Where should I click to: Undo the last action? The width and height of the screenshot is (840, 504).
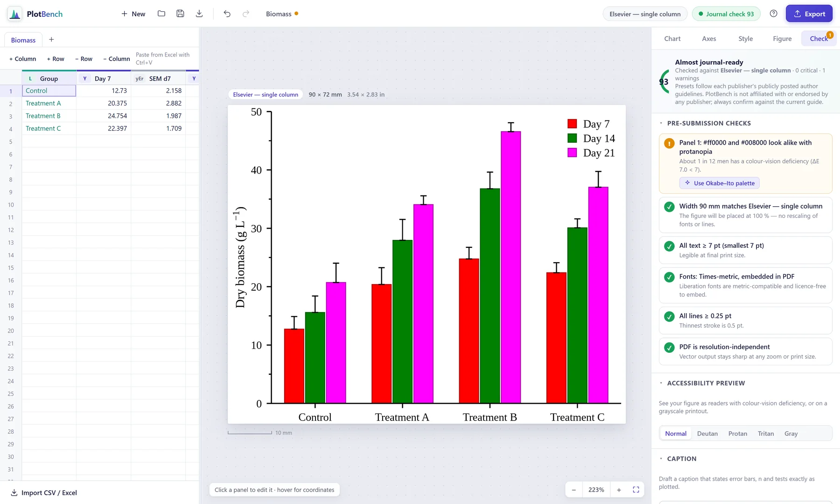227,14
